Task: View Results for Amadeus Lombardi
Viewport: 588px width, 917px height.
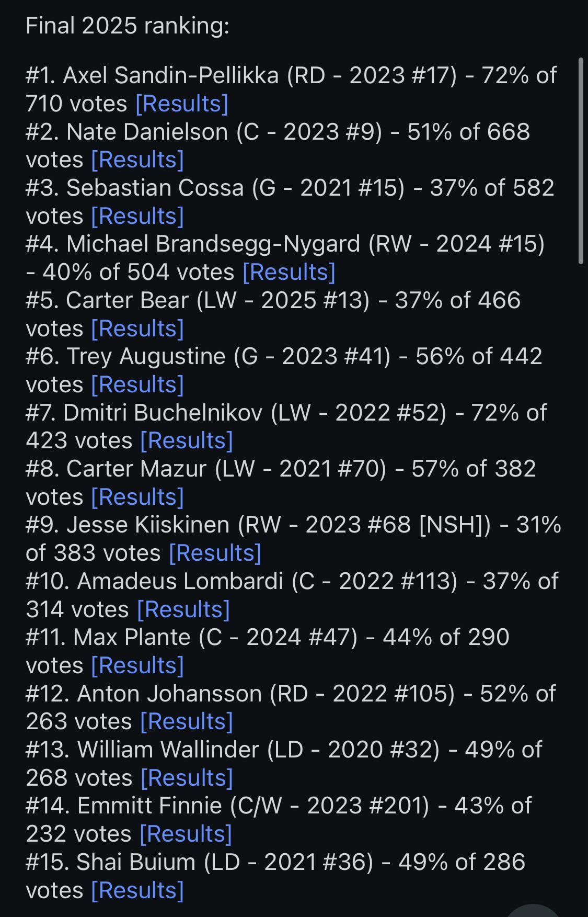Action: (x=183, y=609)
